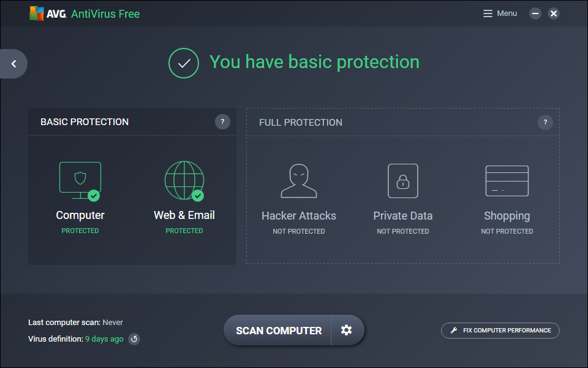The width and height of the screenshot is (588, 368).
Task: Switch to the Full Protection section
Action: 300,122
